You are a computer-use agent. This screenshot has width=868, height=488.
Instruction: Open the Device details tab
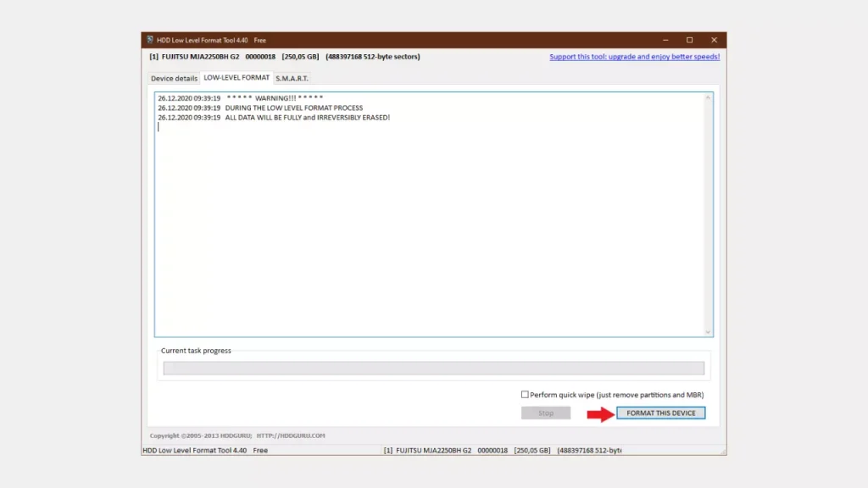tap(174, 78)
